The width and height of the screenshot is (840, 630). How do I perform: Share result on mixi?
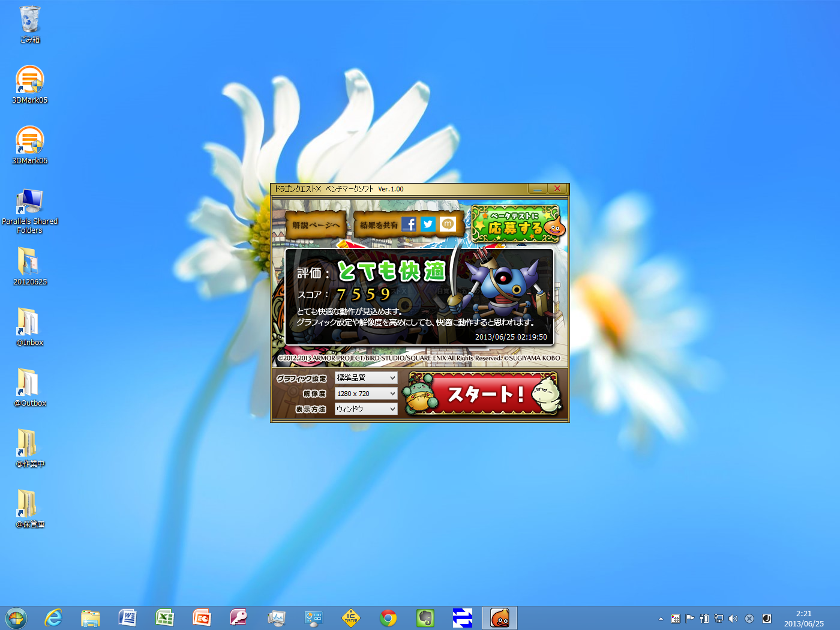[448, 224]
